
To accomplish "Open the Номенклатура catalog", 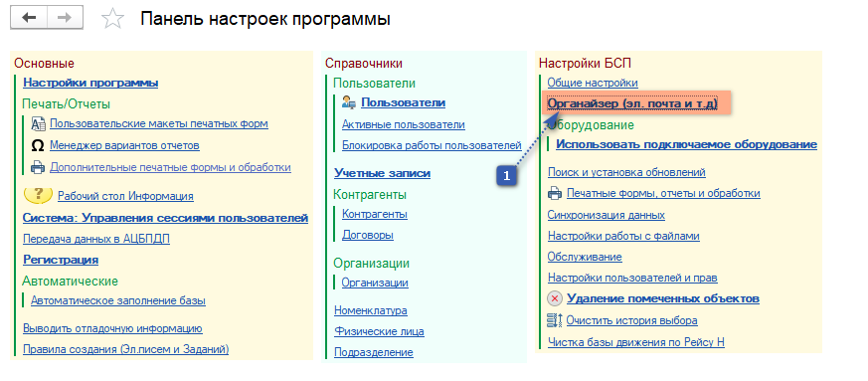I will [x=371, y=310].
